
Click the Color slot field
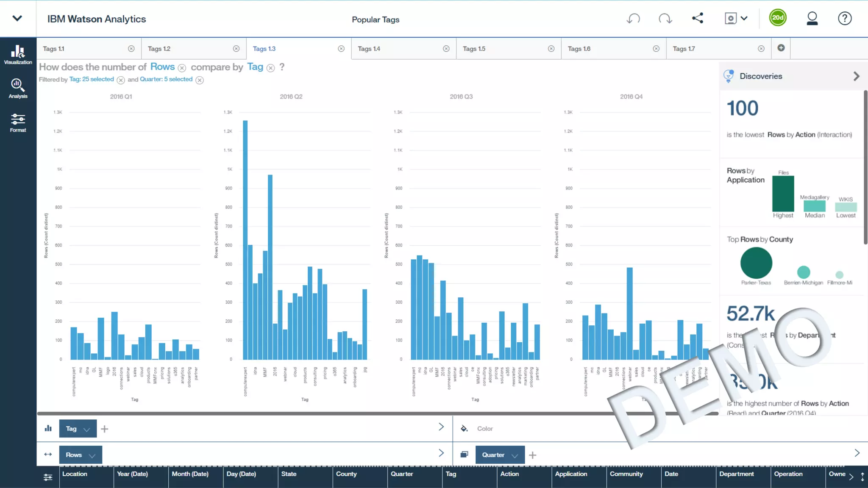pos(485,429)
